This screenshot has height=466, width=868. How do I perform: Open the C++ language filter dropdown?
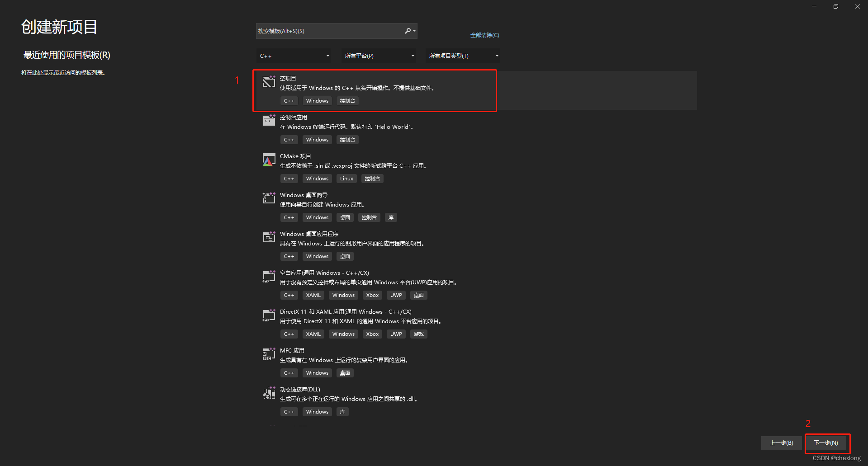coord(294,56)
